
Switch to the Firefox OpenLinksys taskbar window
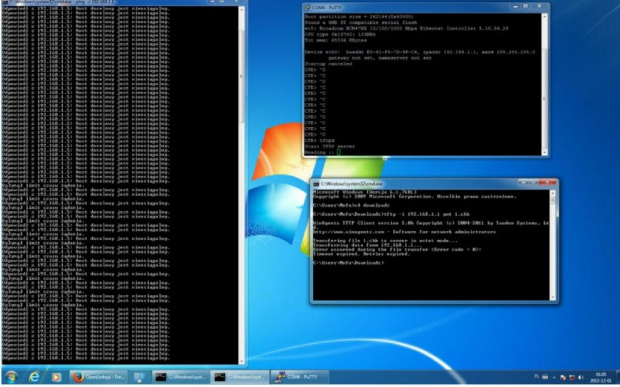(98, 377)
